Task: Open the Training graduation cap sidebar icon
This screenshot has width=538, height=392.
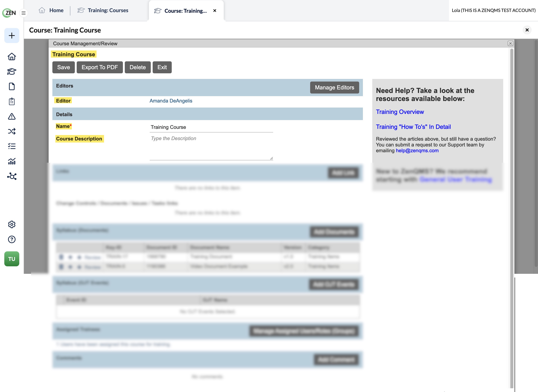Action: (12, 71)
